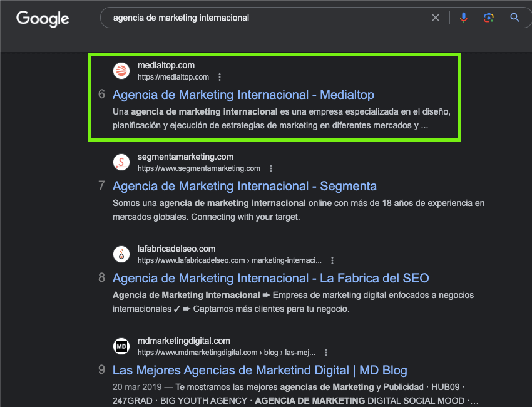Click the medialtop.com favicon
This screenshot has height=407, width=532.
tap(121, 70)
